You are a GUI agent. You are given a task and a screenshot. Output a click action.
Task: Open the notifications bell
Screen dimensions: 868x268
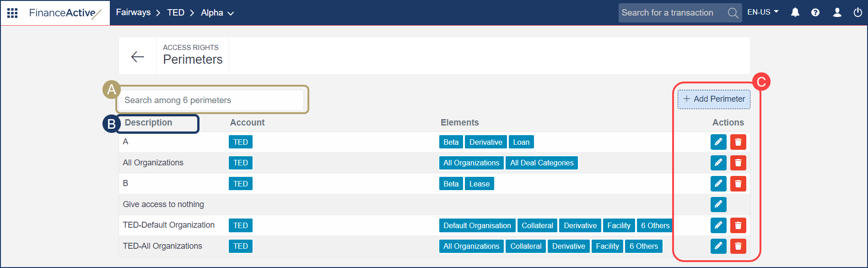[795, 12]
